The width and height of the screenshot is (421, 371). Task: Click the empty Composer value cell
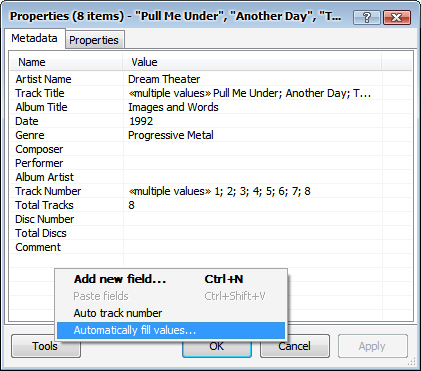point(253,149)
